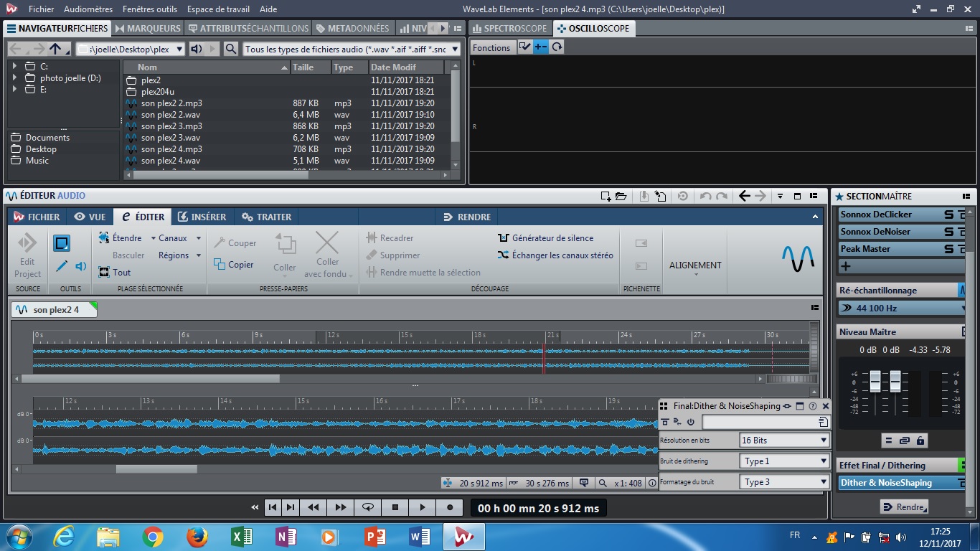Click the Copier icon
Viewport: 980px width, 551px height.
220,264
